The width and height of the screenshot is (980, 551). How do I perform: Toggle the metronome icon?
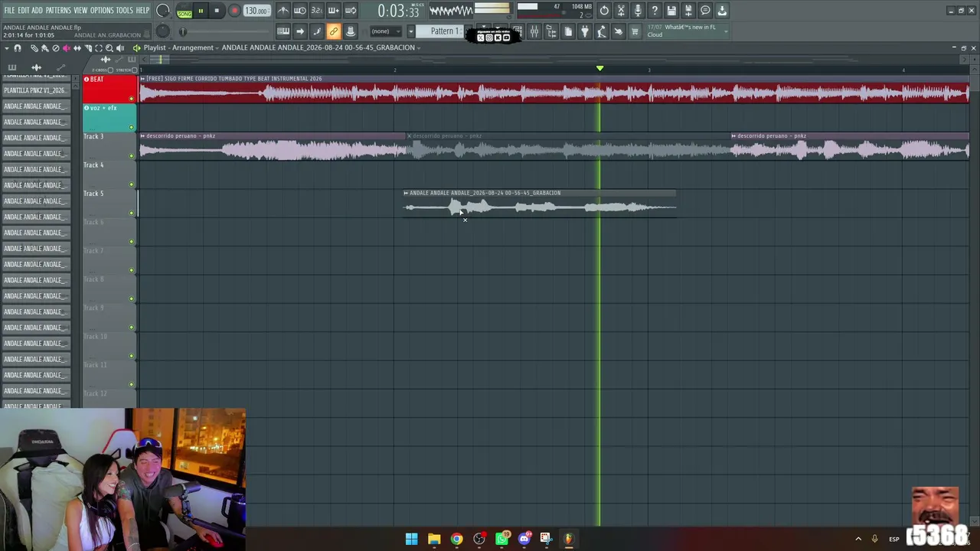tap(283, 11)
